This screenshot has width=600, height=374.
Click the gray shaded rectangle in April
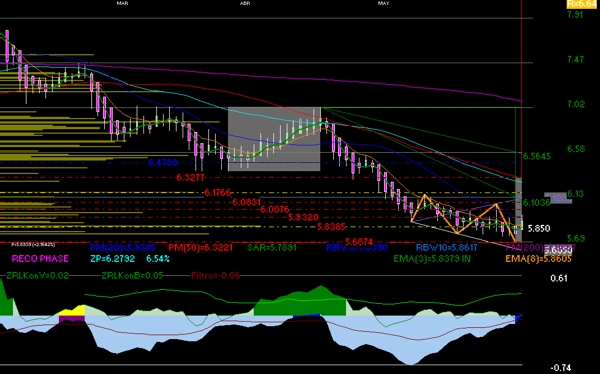tap(274, 139)
